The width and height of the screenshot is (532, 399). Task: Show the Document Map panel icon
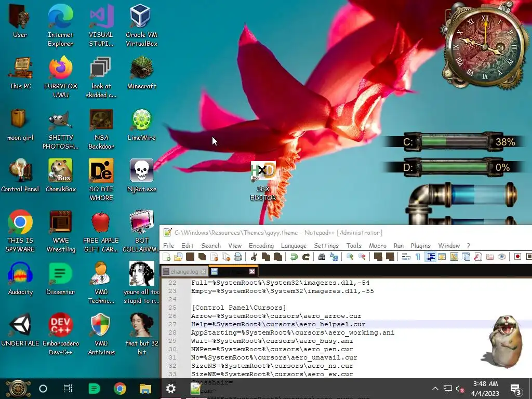point(454,257)
